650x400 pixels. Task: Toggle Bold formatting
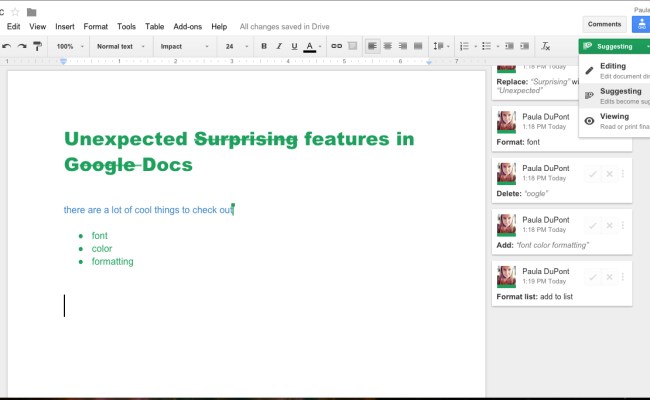[264, 46]
